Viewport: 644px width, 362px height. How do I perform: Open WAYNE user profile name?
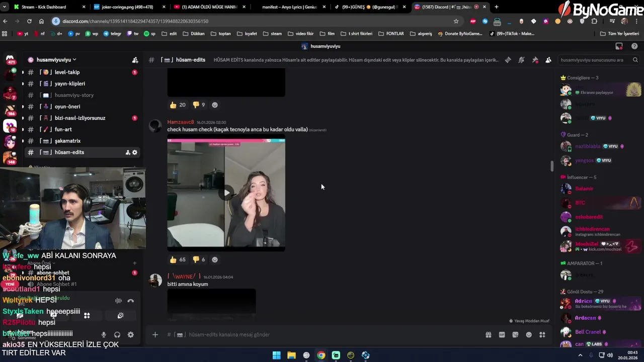click(184, 277)
